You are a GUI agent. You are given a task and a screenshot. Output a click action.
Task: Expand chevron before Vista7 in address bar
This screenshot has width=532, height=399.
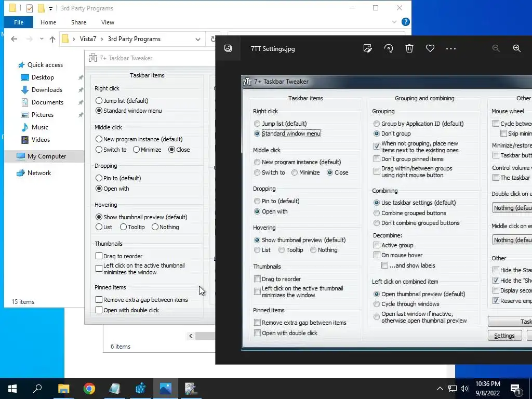click(74, 39)
